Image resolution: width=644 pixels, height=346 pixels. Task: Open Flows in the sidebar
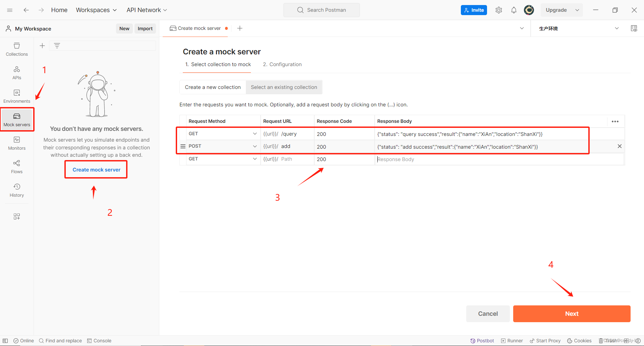17,167
